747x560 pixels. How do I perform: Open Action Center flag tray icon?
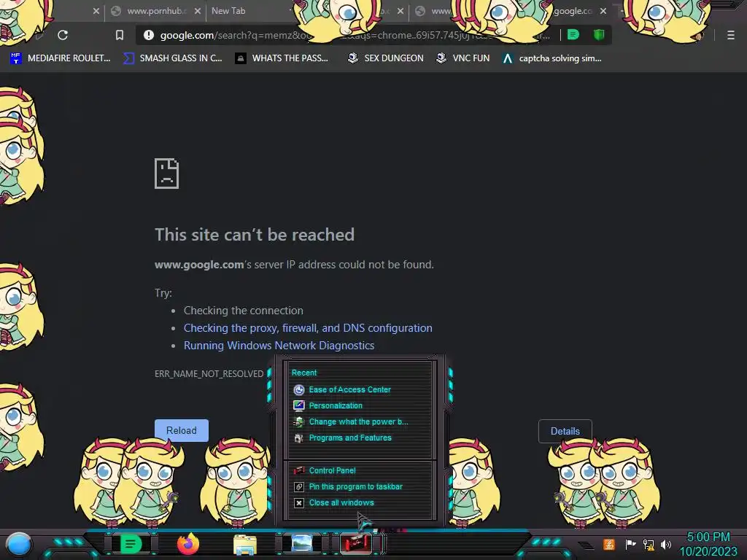pos(630,544)
